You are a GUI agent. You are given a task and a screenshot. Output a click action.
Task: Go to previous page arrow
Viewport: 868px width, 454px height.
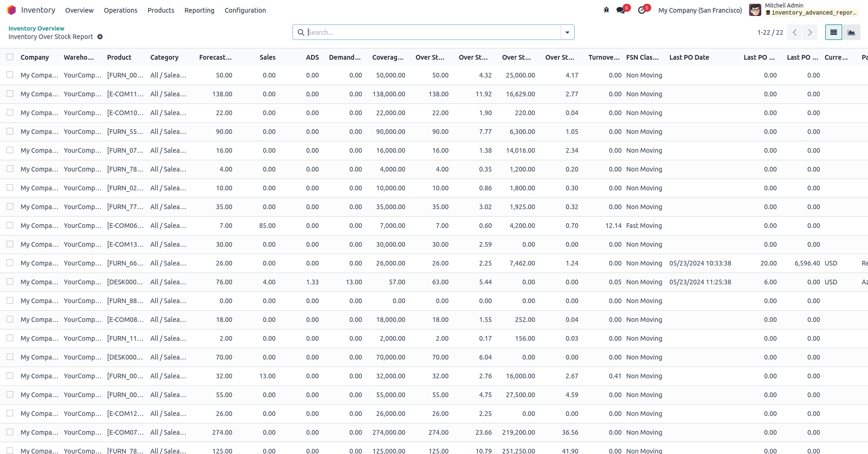[795, 32]
